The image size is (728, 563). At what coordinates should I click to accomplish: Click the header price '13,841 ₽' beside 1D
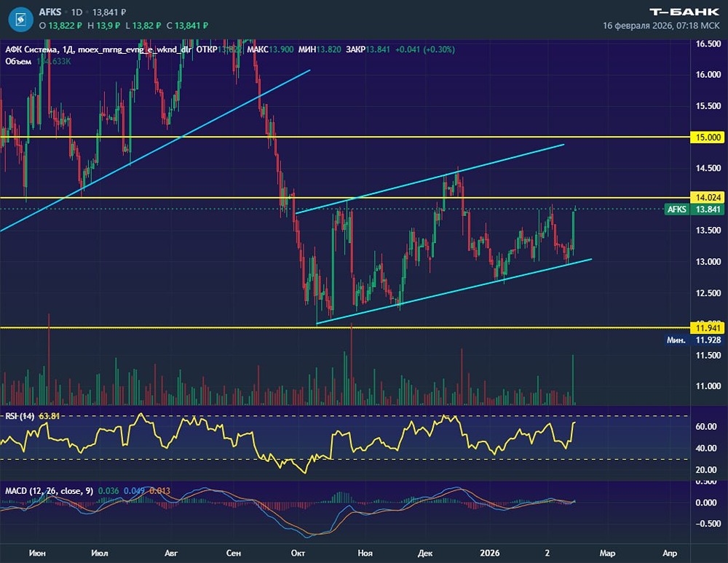(109, 12)
